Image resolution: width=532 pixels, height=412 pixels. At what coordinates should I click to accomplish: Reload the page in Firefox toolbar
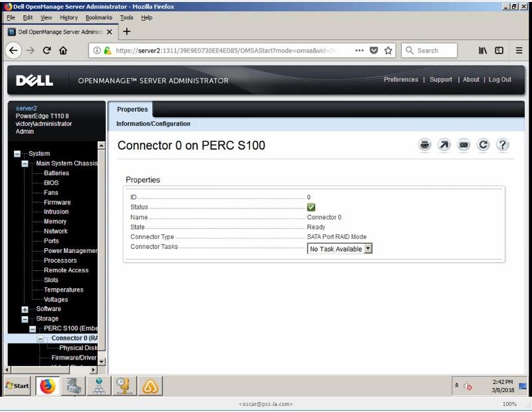pos(47,51)
